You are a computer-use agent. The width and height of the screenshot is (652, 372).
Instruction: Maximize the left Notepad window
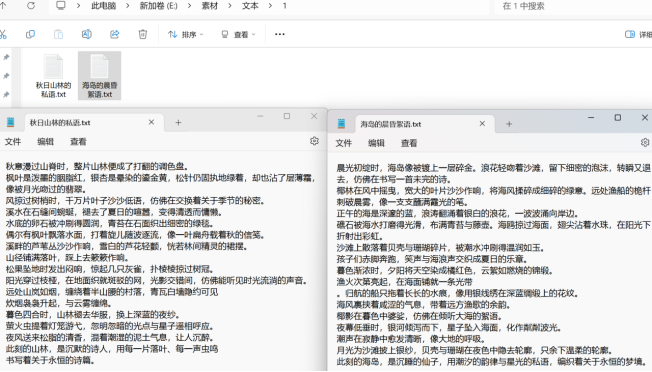(x=287, y=116)
